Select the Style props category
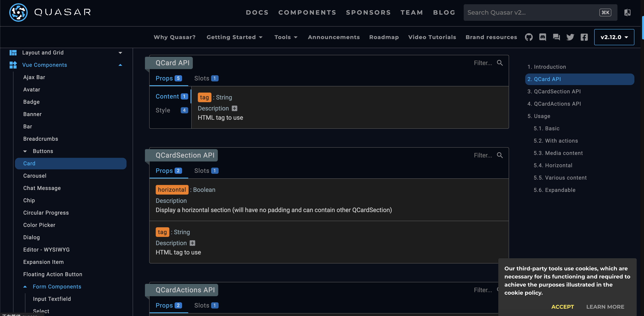This screenshot has height=316, width=644. pos(171,110)
